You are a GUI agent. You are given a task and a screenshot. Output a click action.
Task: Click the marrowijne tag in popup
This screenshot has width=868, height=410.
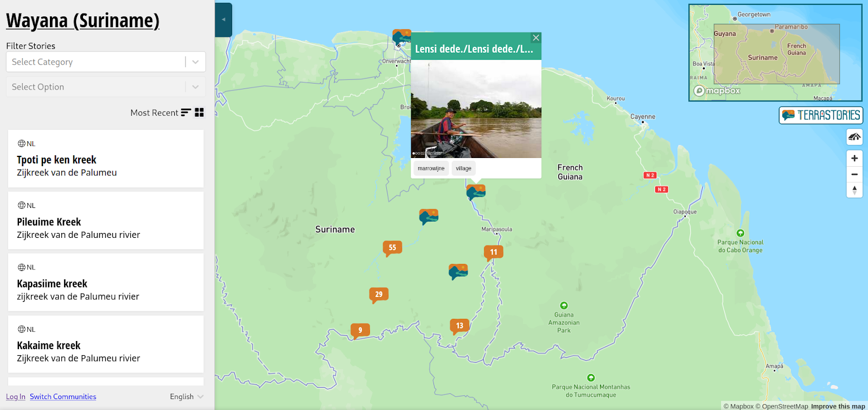click(x=431, y=168)
